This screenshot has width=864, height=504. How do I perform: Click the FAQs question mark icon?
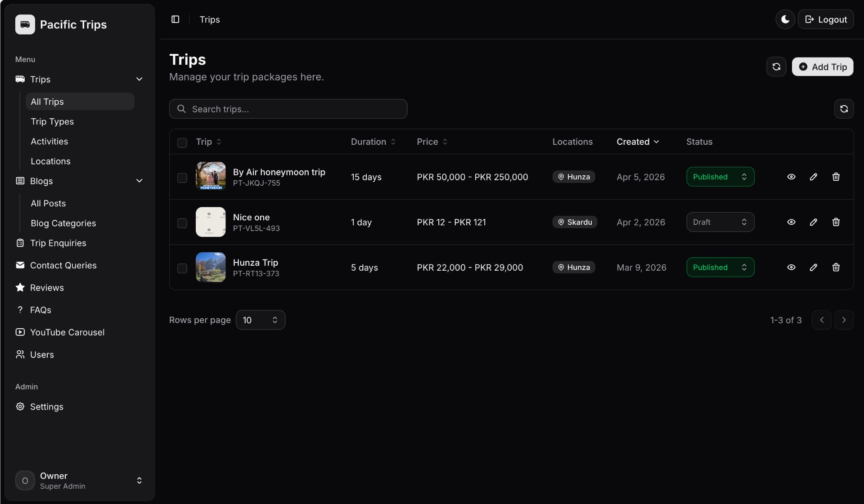(x=20, y=310)
